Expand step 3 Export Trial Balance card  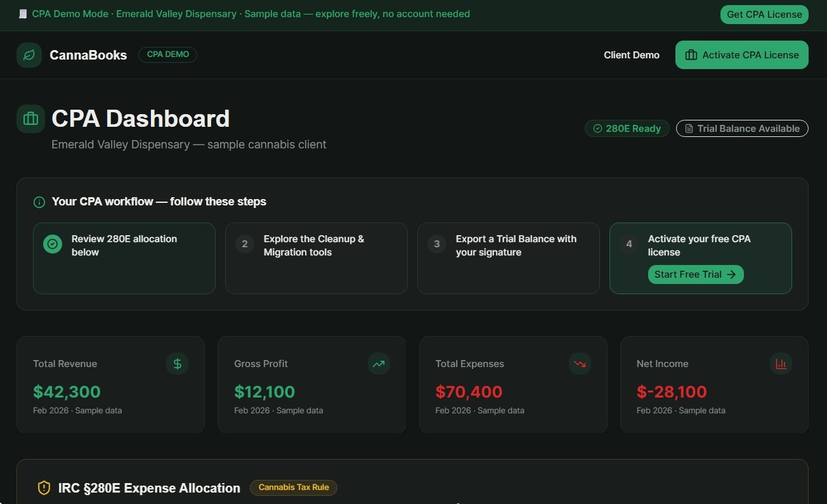pos(507,258)
